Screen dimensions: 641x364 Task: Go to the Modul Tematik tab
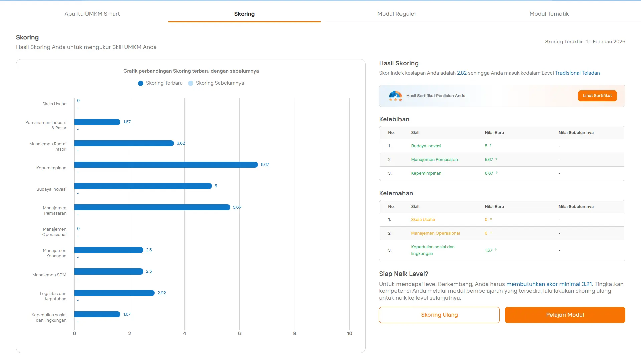549,14
